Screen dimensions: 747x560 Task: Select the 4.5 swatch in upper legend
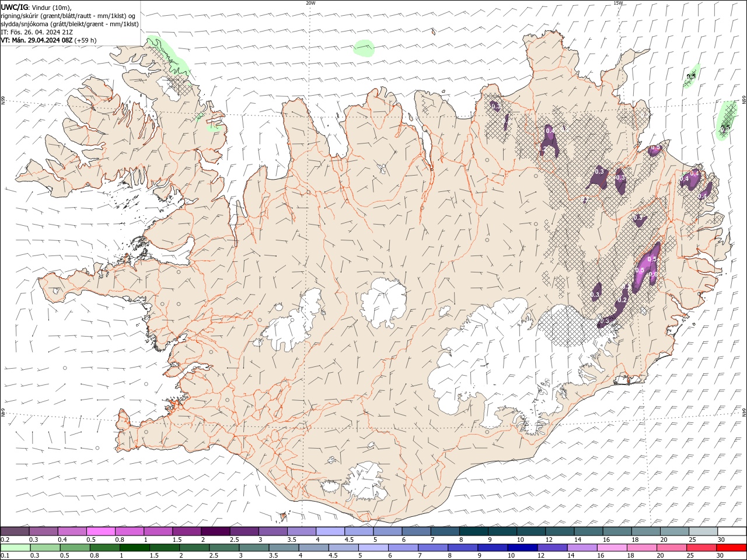coord(359,531)
